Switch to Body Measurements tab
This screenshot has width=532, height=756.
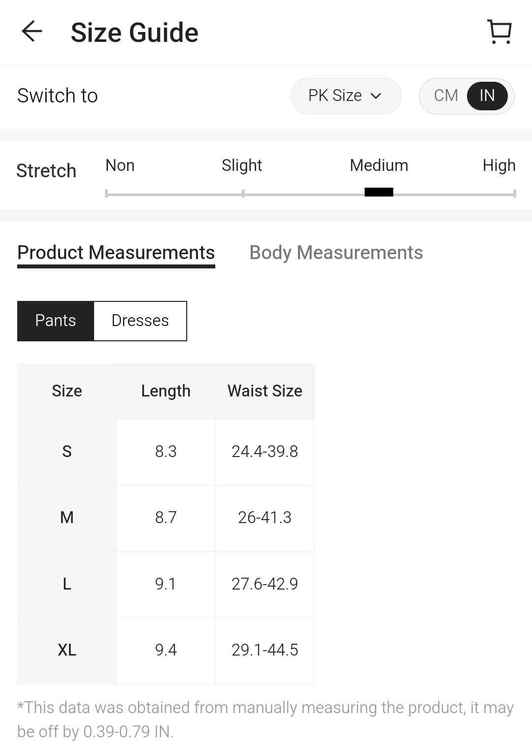click(x=336, y=253)
